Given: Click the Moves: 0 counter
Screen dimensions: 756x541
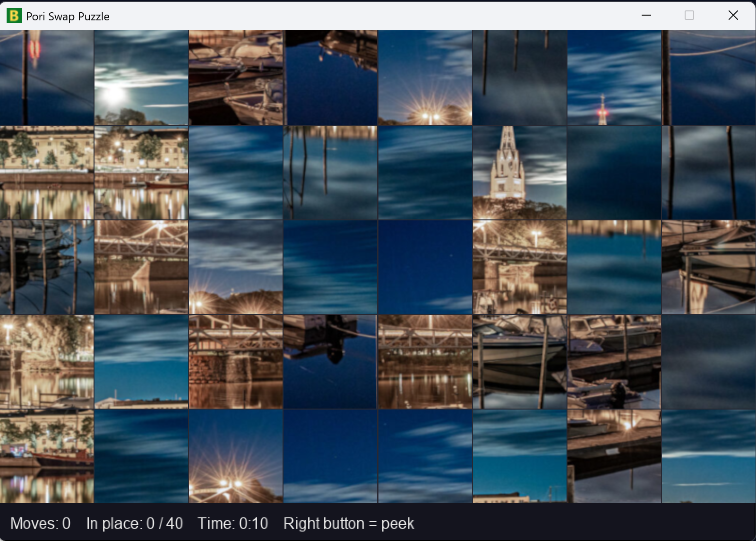Looking at the screenshot, I should [41, 523].
